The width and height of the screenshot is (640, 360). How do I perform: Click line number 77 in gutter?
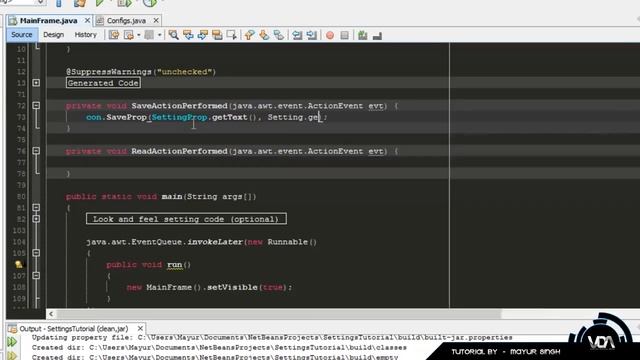click(21, 162)
